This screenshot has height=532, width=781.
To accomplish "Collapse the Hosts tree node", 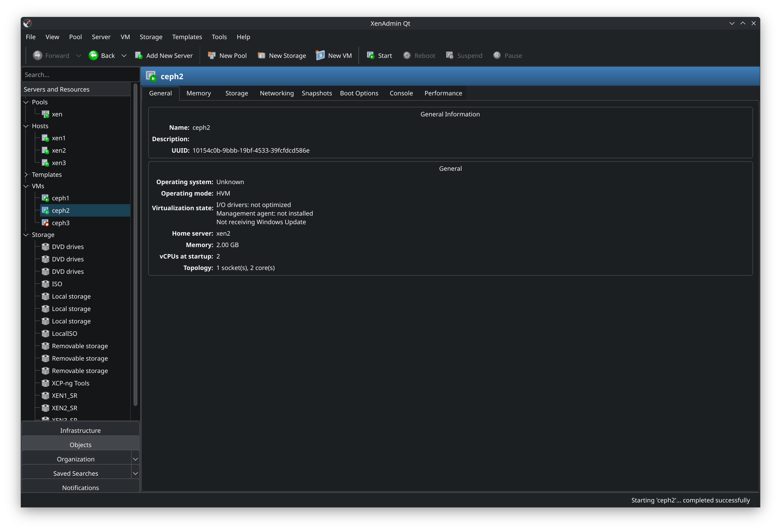I will click(26, 126).
